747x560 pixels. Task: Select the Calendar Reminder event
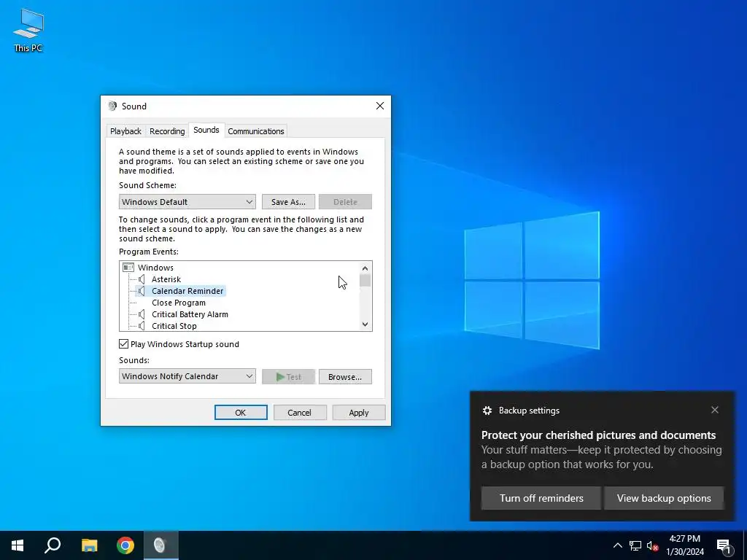click(187, 291)
